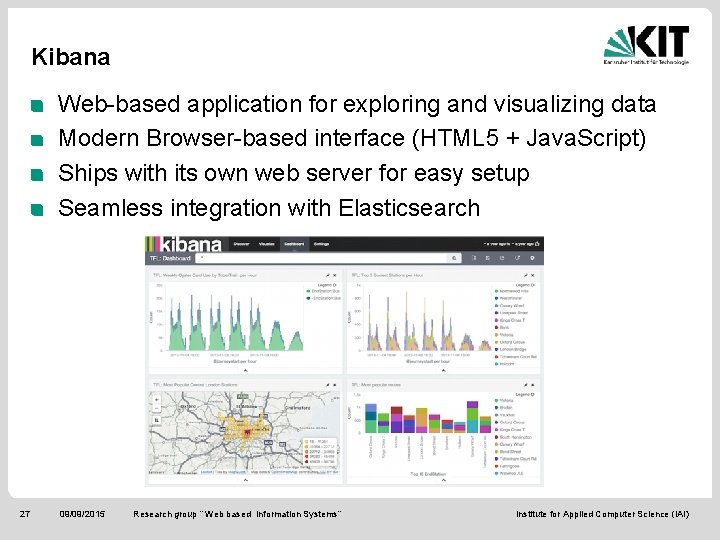Viewport: 720px width, 540px height.
Task: Click 'Modern Browser-based interface' bullet
Action: 352,138
